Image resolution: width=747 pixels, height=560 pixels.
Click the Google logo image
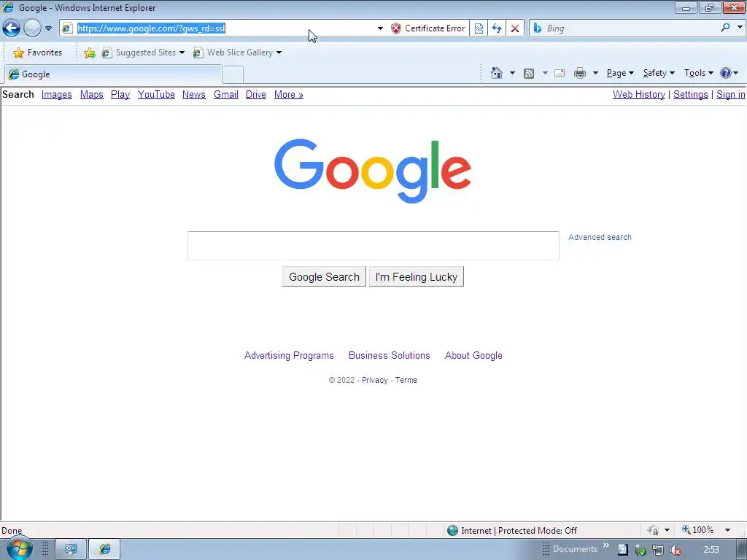[373, 171]
